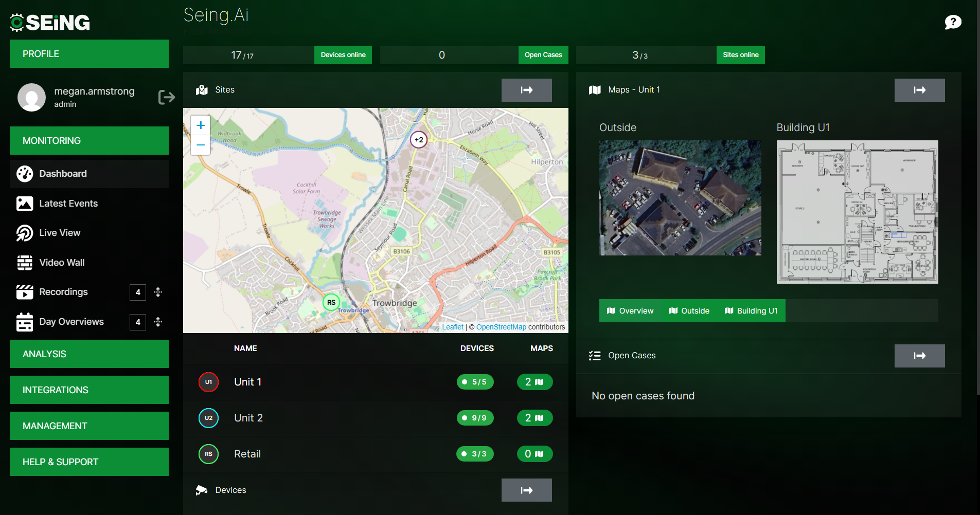
Task: Click the help question mark icon
Action: (953, 22)
